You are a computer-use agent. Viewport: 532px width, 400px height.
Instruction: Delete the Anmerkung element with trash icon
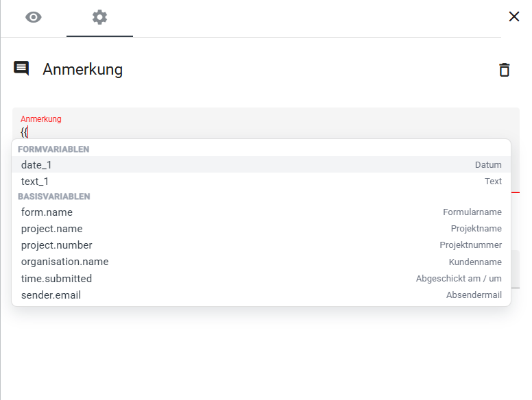coord(504,69)
